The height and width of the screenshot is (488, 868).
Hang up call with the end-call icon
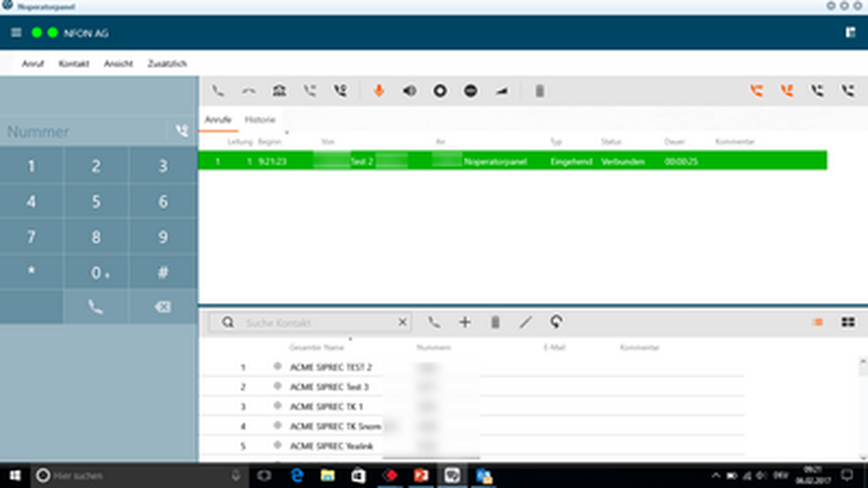(249, 91)
